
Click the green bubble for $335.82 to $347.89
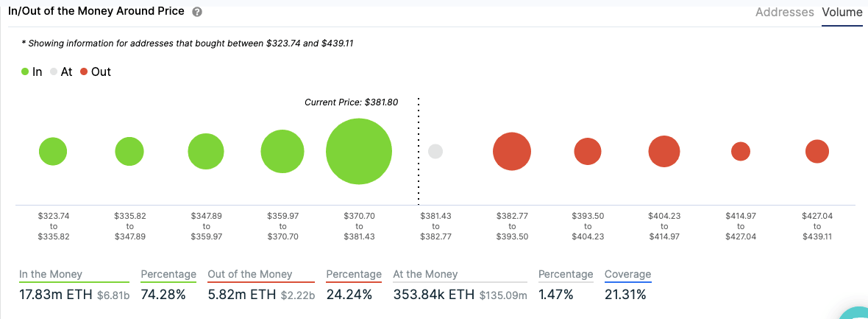point(129,152)
